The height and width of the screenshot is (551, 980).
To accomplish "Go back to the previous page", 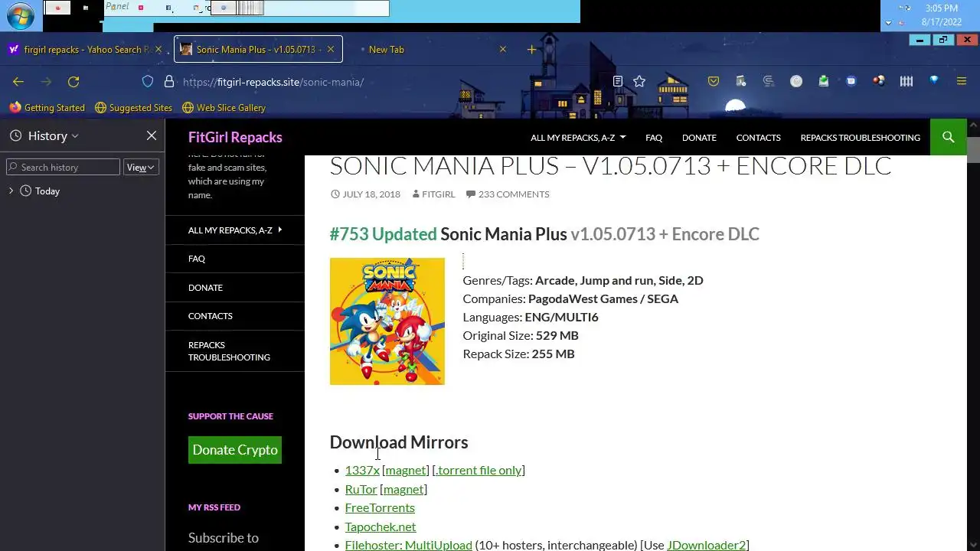I will (x=18, y=82).
